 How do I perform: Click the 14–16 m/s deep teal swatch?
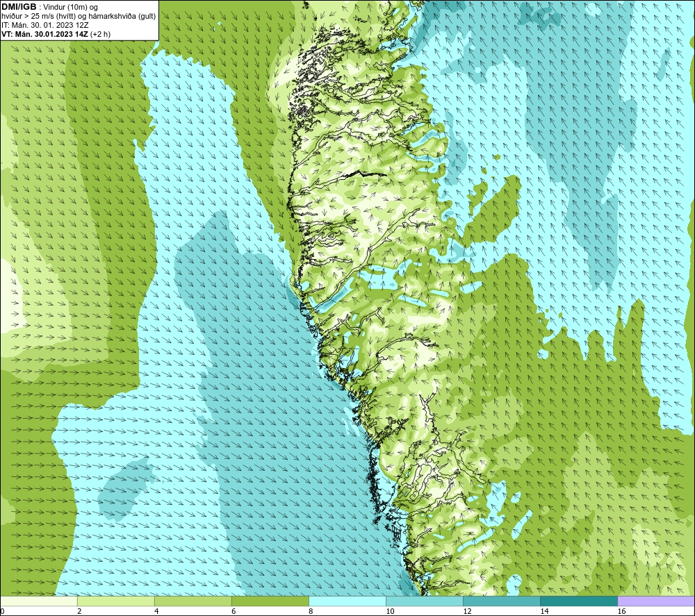click(579, 601)
